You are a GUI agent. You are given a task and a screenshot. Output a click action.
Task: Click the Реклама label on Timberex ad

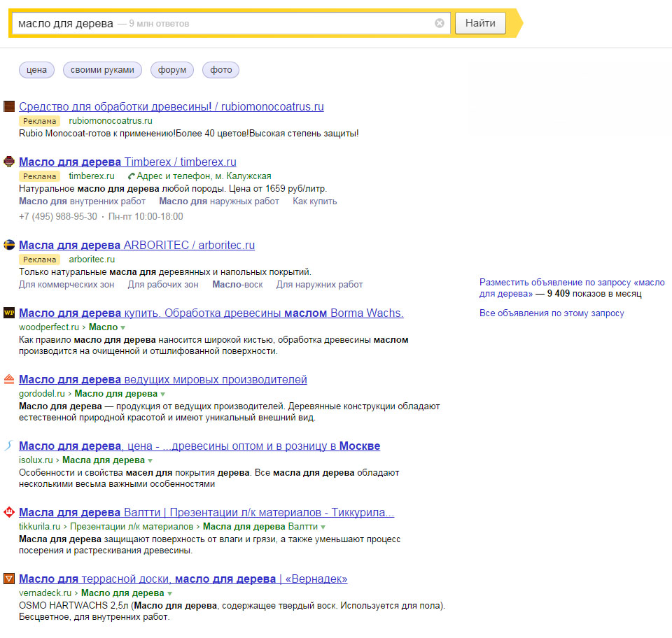pyautogui.click(x=39, y=176)
